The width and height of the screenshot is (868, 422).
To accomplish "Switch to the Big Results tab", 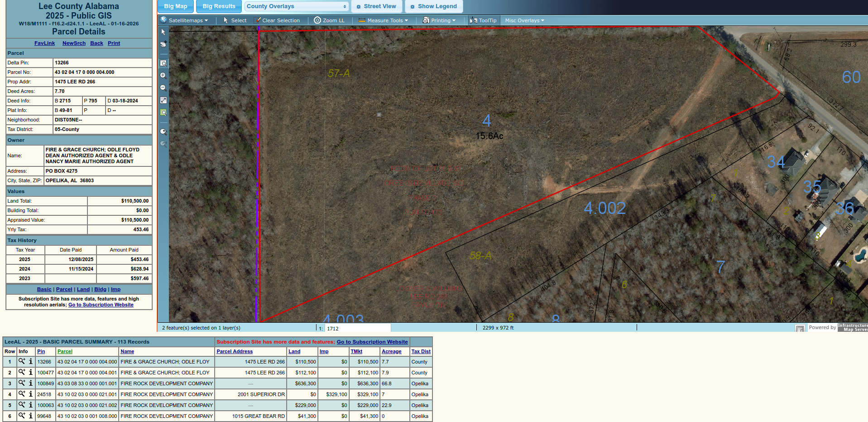I will (219, 6).
